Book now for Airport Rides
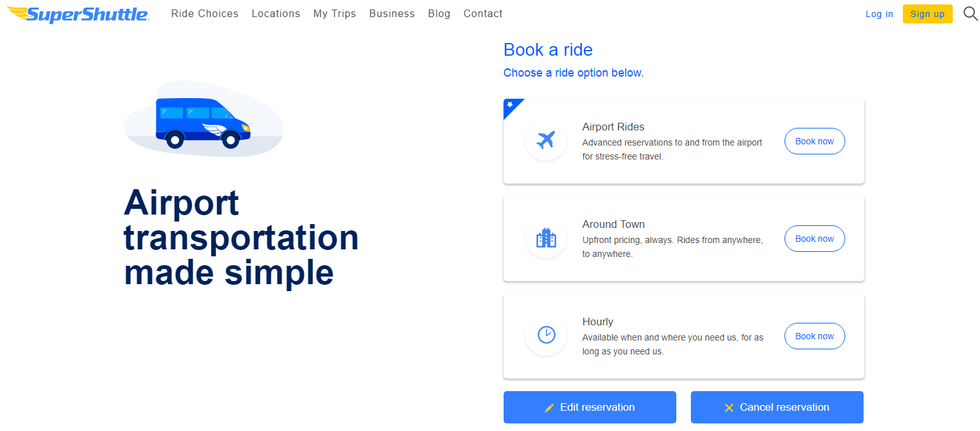This screenshot has width=980, height=431. [x=814, y=141]
